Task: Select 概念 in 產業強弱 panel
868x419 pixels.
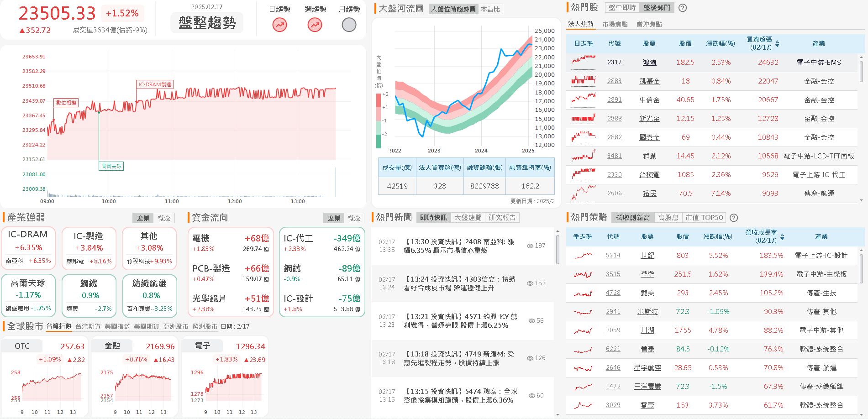Action: tap(164, 218)
